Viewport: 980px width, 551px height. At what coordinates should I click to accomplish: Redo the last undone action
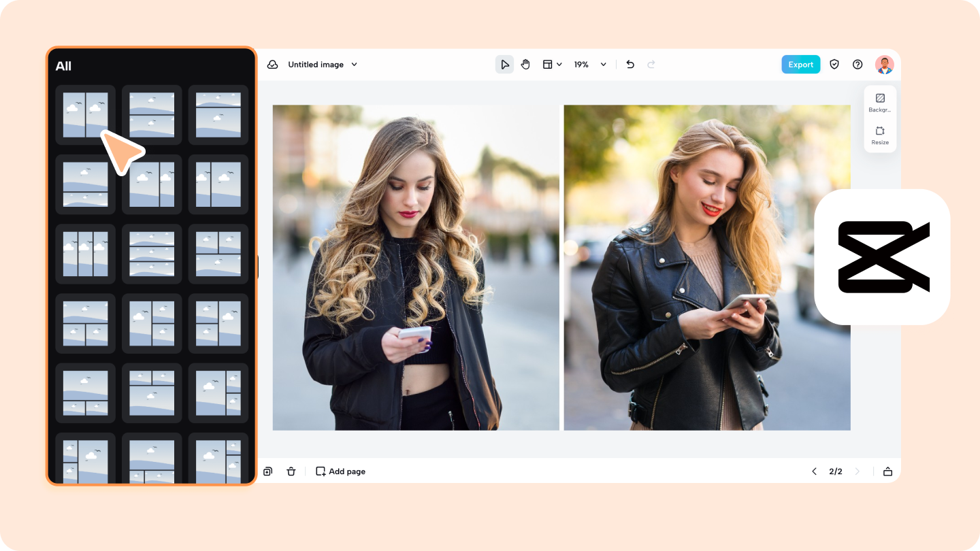[651, 65]
